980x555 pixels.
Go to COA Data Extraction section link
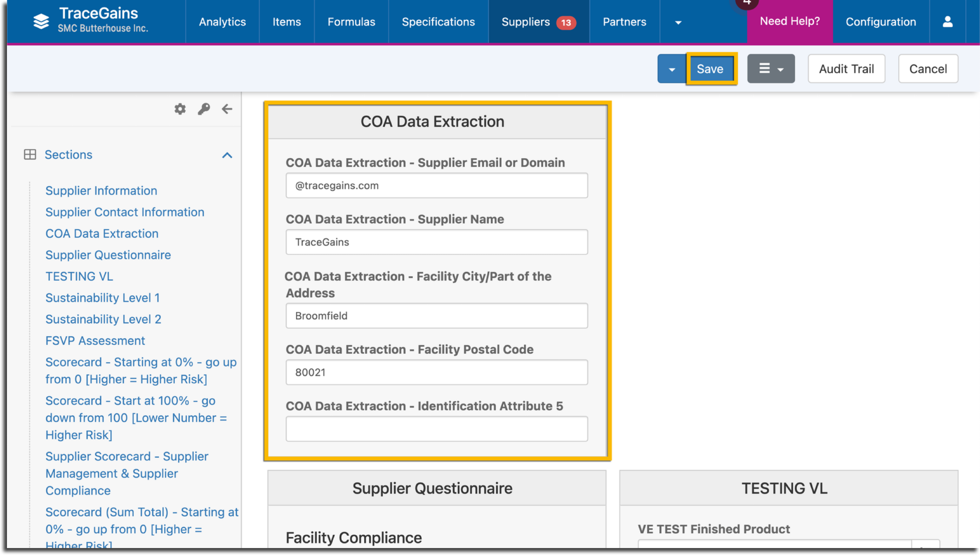(x=102, y=233)
